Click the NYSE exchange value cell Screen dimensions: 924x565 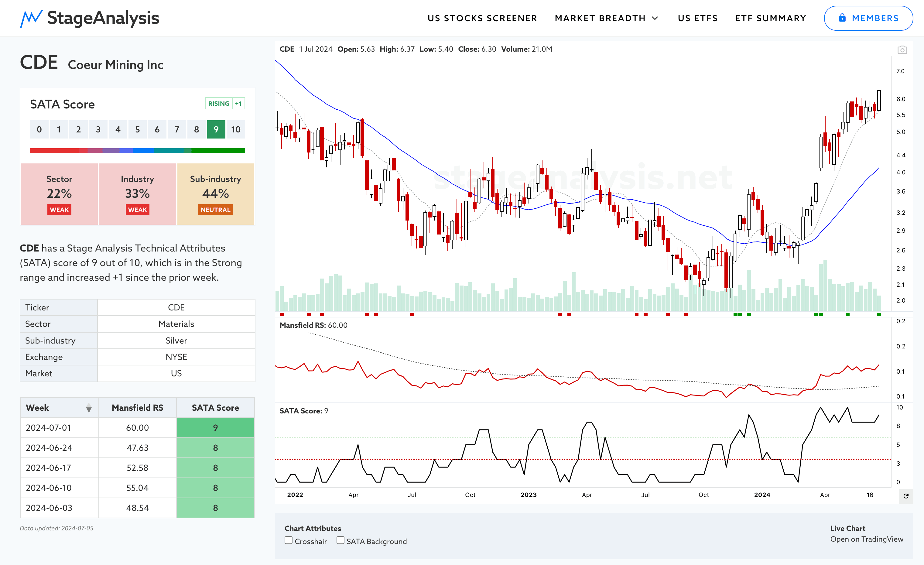pos(176,357)
